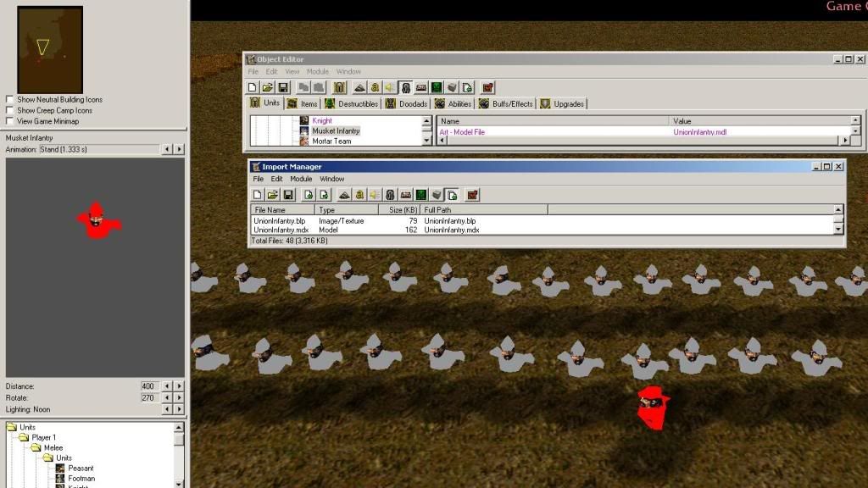Enable Show Neutral Building Icons checkbox
This screenshot has height=488, width=868.
coord(9,100)
